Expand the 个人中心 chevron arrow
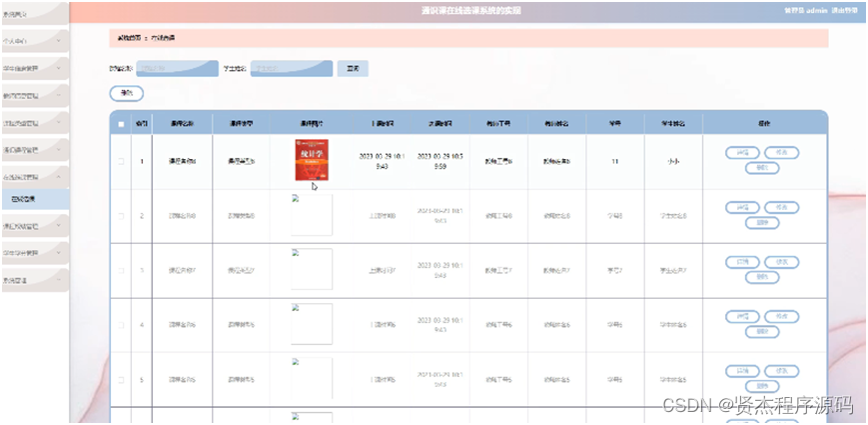 59,41
